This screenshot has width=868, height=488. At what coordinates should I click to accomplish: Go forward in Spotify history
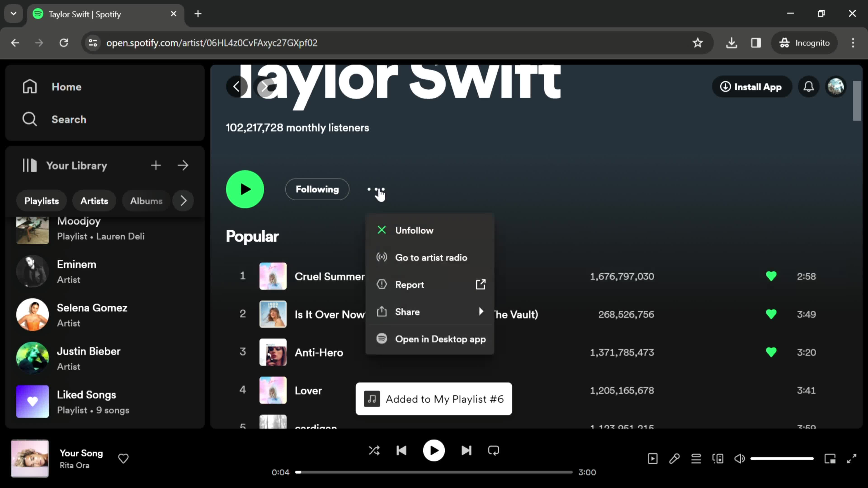[265, 87]
